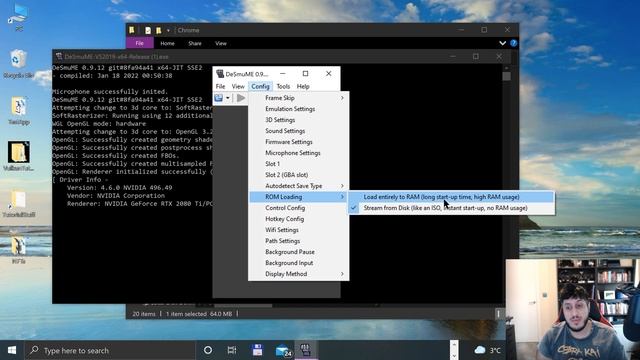Click '1 item selected 64.0 MB' status text
Screen dimensions: 640x360
tap(199, 314)
